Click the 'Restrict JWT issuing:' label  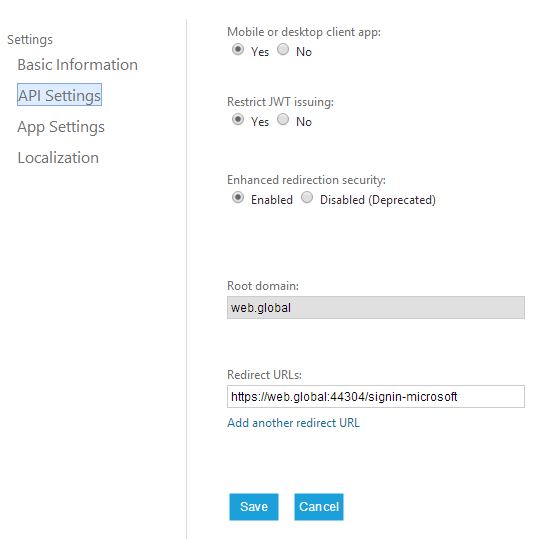[x=280, y=102]
